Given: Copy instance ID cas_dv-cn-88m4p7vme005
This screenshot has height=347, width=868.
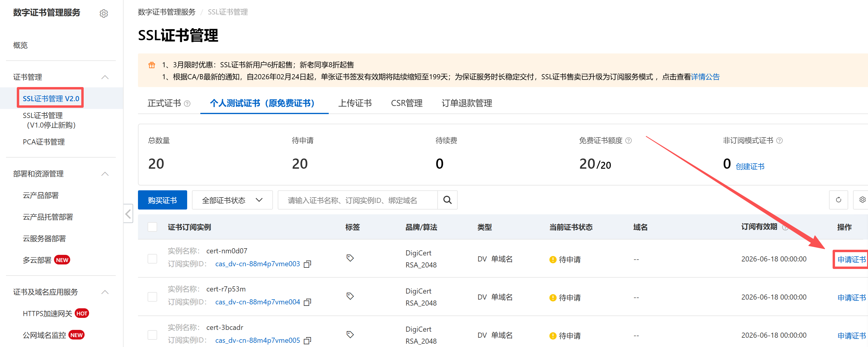Looking at the screenshot, I should pyautogui.click(x=307, y=341).
